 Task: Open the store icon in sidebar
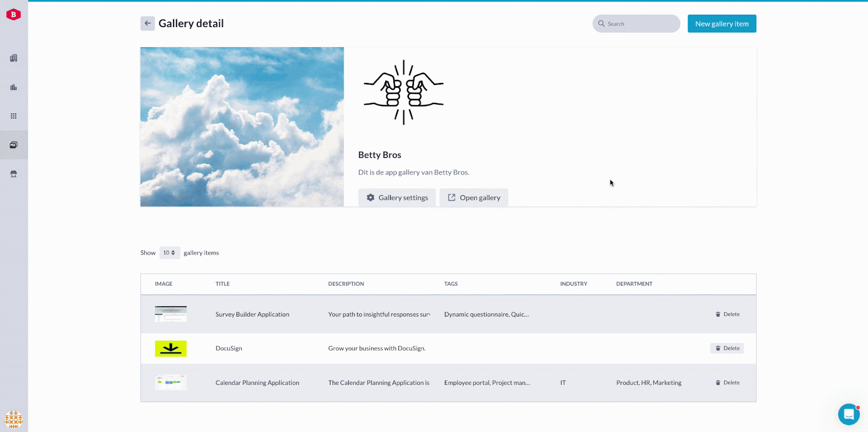(14, 174)
